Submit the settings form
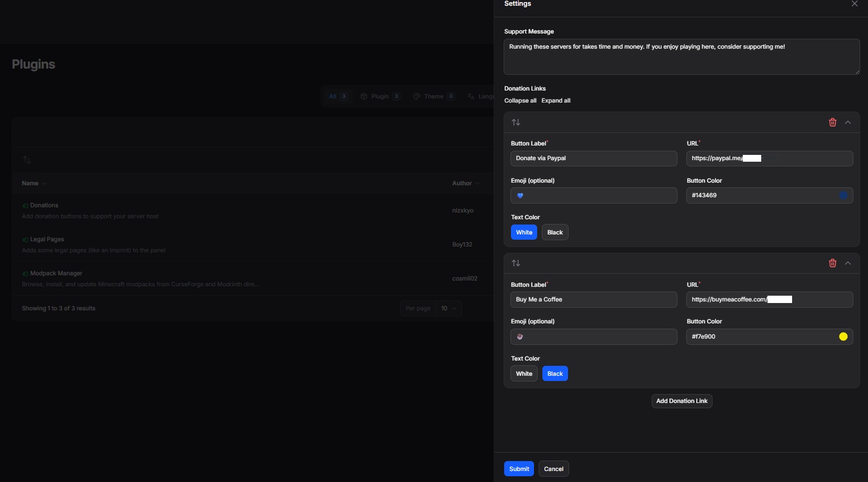This screenshot has width=868, height=482. 519,469
